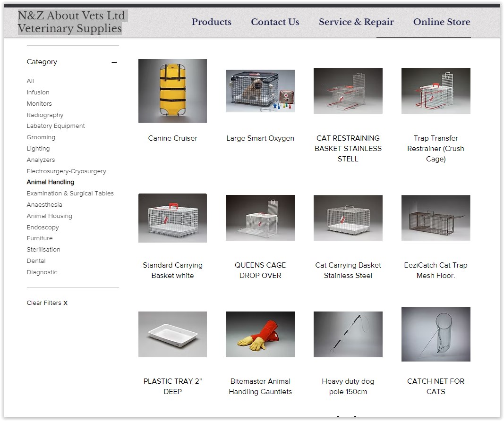Select the Bitemaster Animal Handling Gauntlets photo

click(x=260, y=334)
